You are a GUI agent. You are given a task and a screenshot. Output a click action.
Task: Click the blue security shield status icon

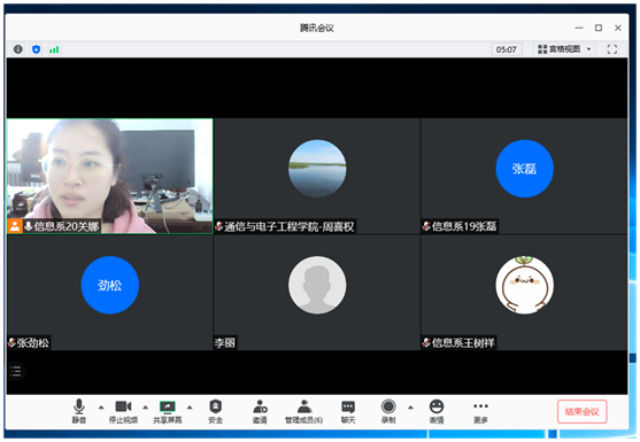click(36, 49)
